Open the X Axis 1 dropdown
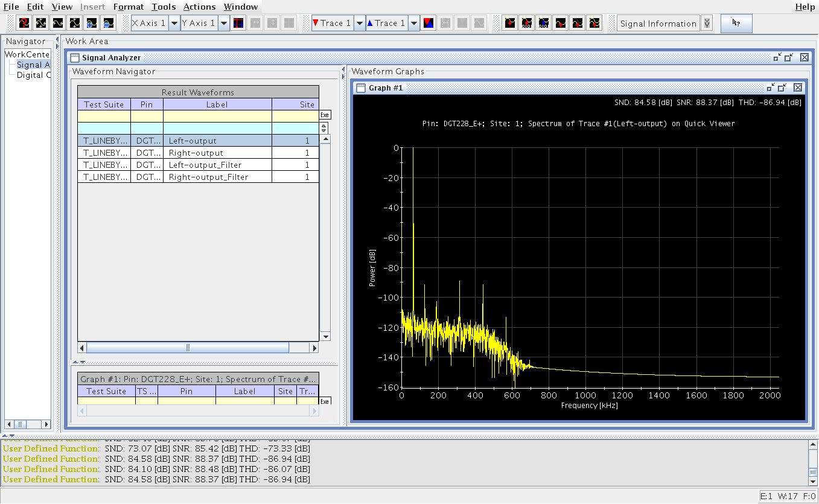The width and height of the screenshot is (819, 504). pos(174,24)
